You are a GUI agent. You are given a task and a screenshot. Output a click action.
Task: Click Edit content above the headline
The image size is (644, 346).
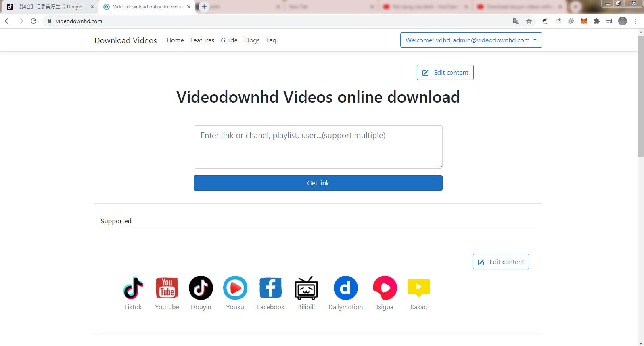pos(445,72)
